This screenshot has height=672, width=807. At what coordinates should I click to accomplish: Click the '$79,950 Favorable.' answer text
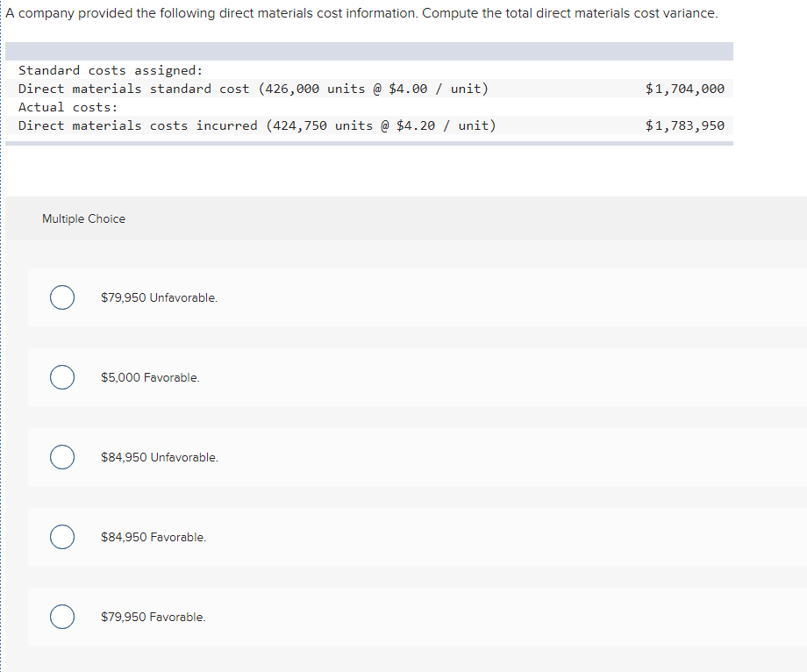pyautogui.click(x=154, y=617)
